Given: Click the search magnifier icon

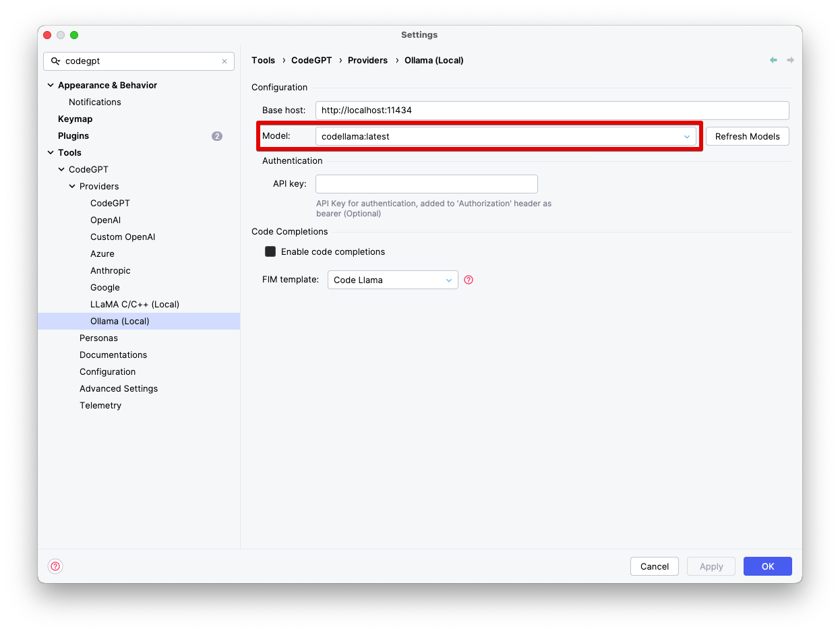Looking at the screenshot, I should click(55, 61).
